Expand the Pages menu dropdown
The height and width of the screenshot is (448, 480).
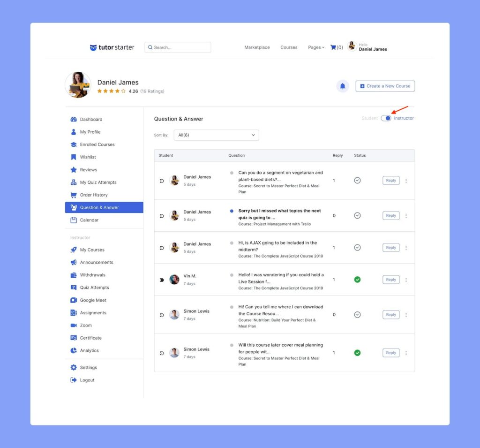[x=316, y=47]
